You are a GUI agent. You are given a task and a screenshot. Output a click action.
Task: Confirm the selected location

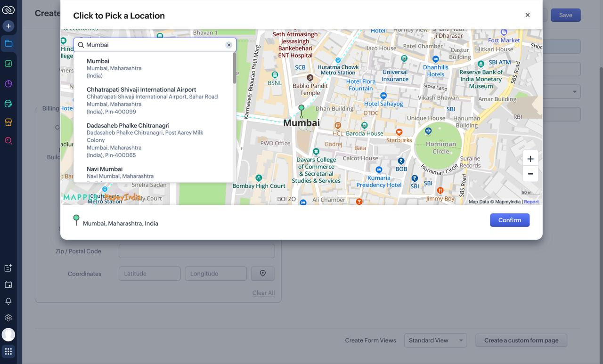pyautogui.click(x=509, y=220)
